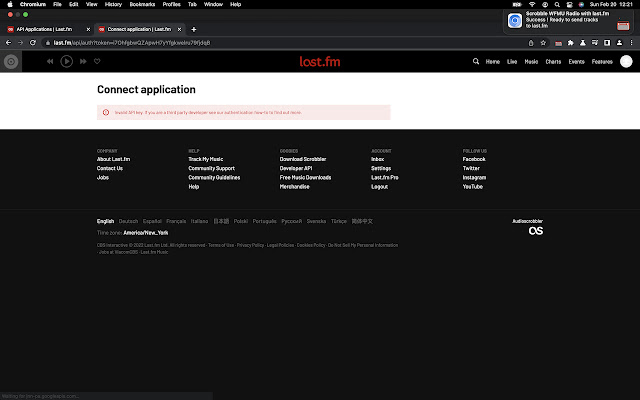Open the user profile avatar menu
Screen dimensions: 640x400
click(626, 61)
